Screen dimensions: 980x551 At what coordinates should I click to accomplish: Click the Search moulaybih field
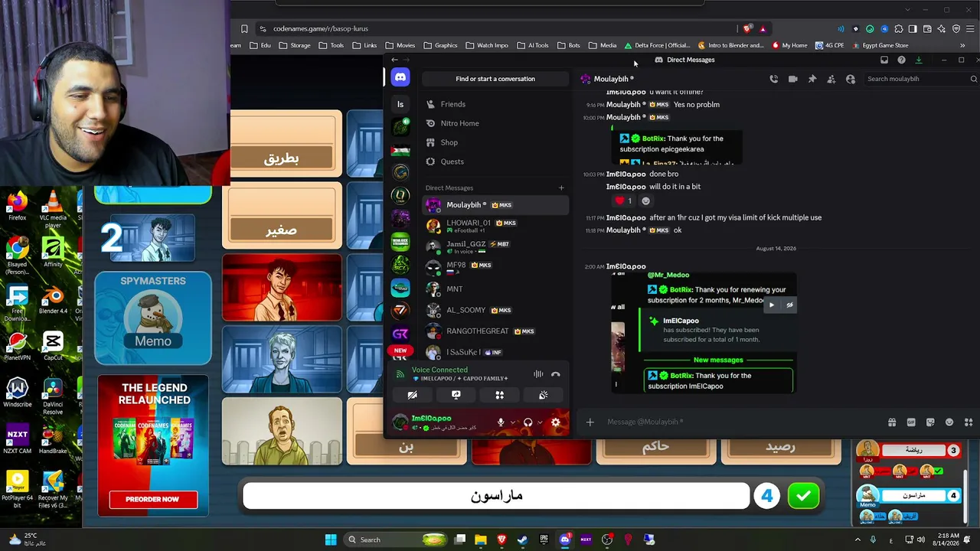[920, 79]
